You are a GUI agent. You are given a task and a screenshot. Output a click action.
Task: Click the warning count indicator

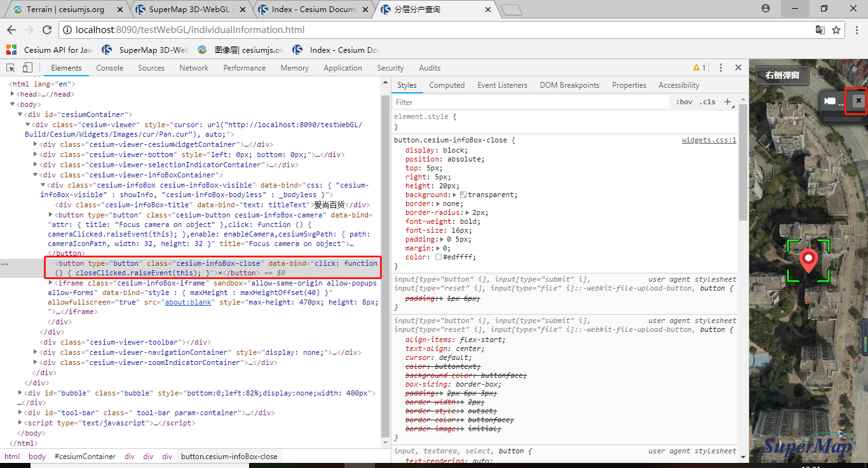click(699, 68)
